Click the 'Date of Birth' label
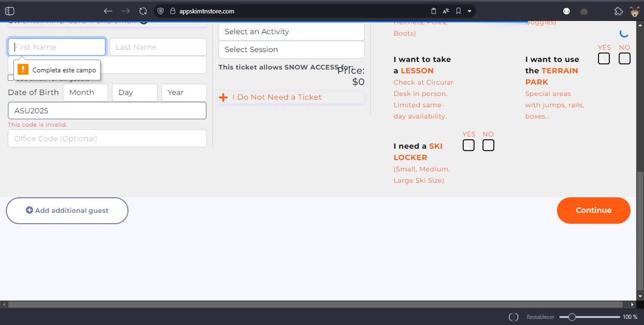644x325 pixels. pyautogui.click(x=33, y=93)
